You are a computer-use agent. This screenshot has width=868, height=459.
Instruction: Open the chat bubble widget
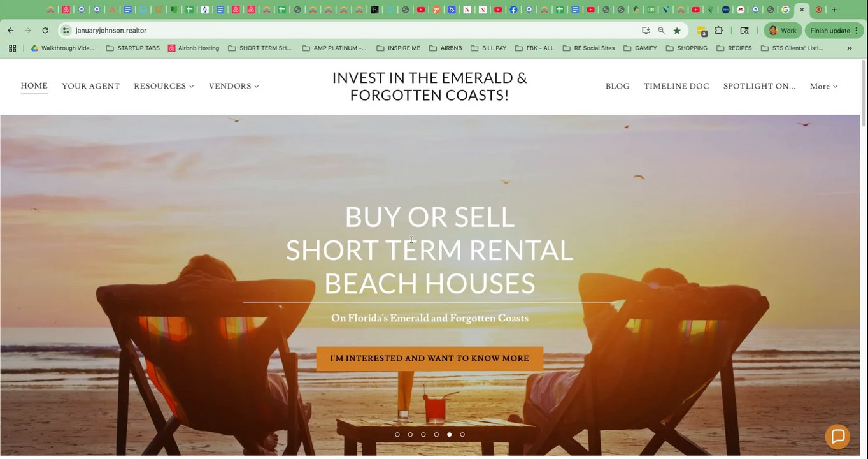[837, 437]
